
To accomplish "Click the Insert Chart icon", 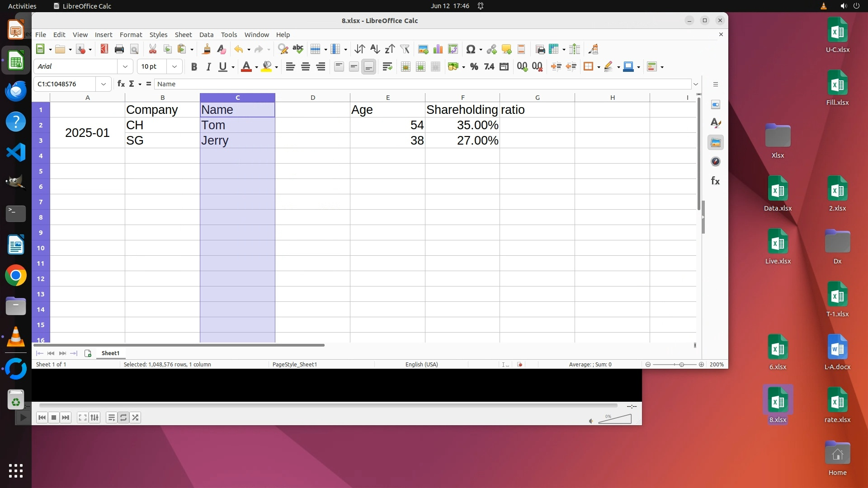I will 438,49.
